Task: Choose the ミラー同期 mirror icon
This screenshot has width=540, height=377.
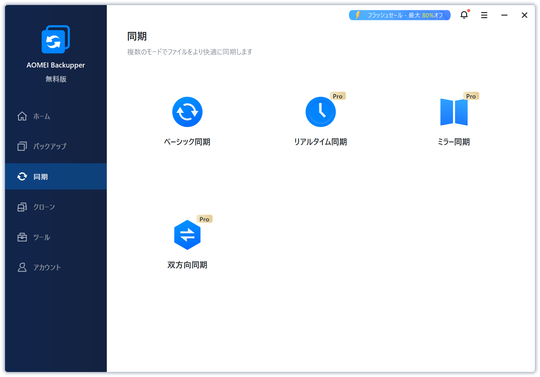Action: [454, 112]
